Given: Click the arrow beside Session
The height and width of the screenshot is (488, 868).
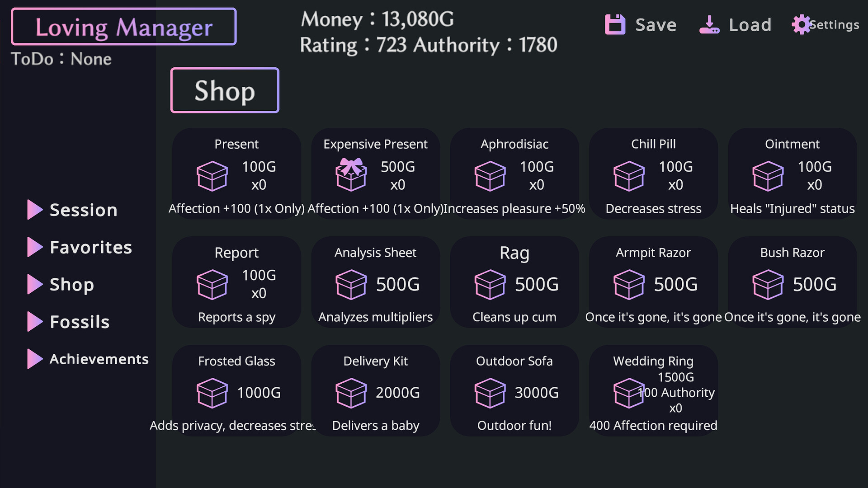Looking at the screenshot, I should tap(34, 210).
